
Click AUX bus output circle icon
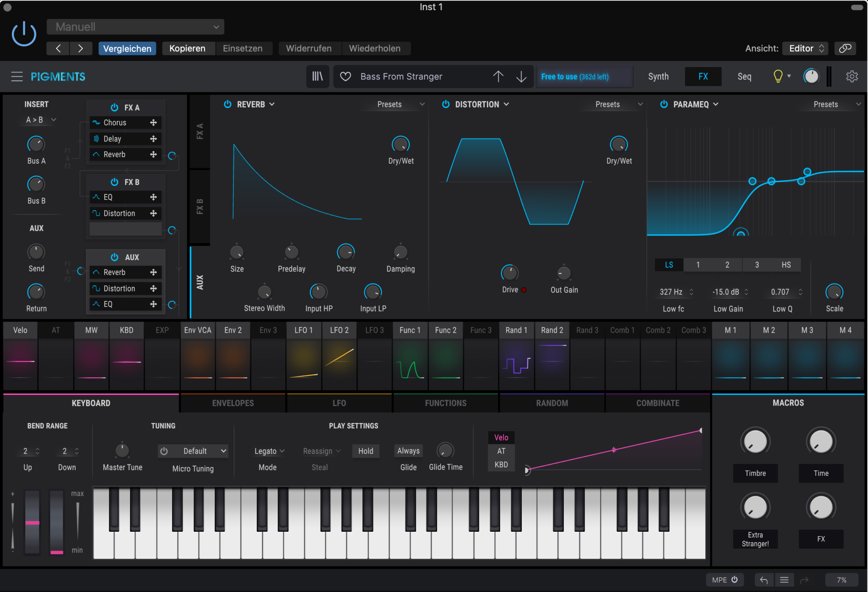click(x=172, y=304)
